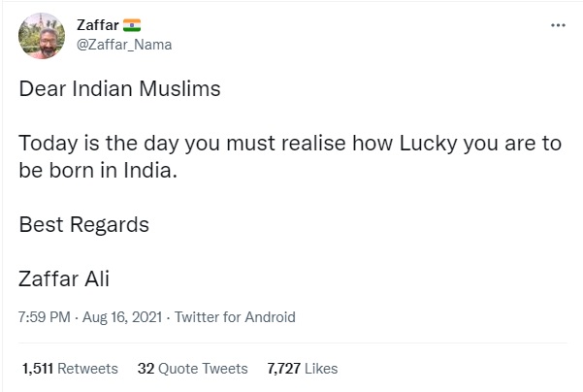Click the "Zaffar Ali" signature text

[x=64, y=278]
